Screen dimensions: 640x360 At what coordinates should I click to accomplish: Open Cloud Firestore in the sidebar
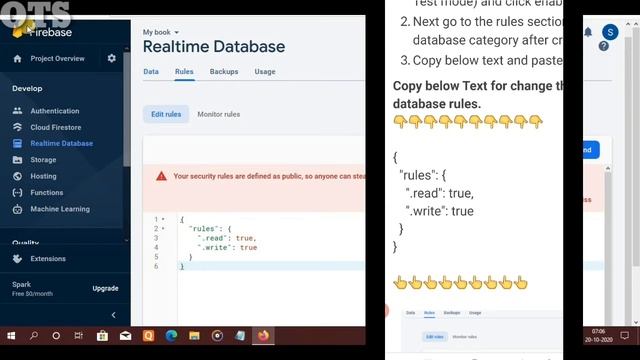pyautogui.click(x=56, y=127)
